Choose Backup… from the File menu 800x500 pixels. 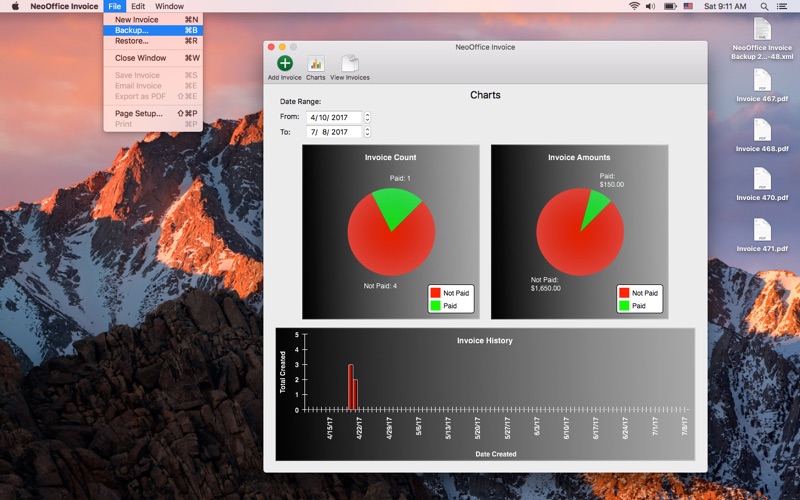point(131,30)
